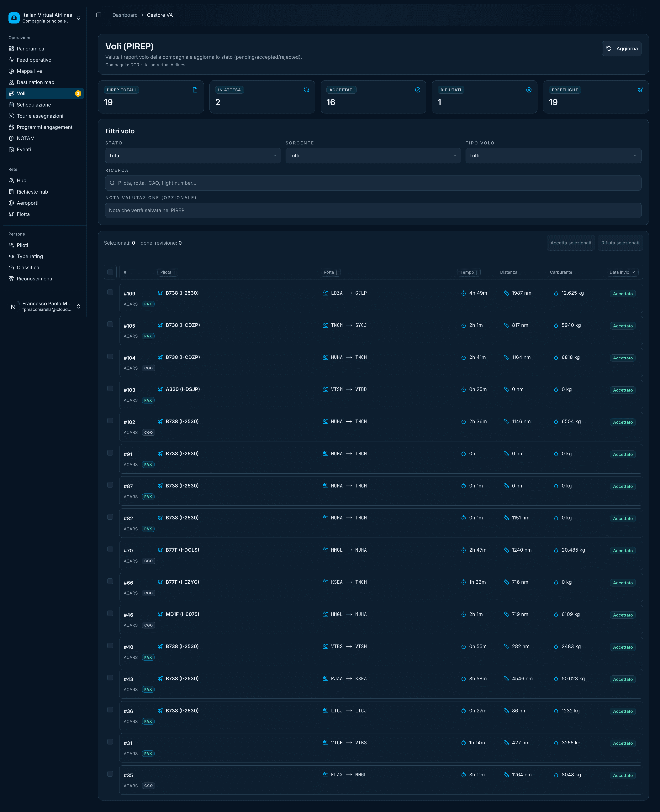Click the Accettato status badge on flight #109

[x=623, y=294]
